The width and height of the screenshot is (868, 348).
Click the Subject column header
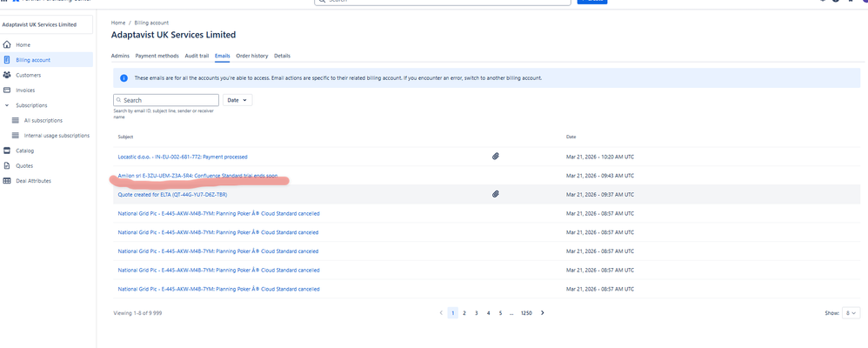pos(125,137)
